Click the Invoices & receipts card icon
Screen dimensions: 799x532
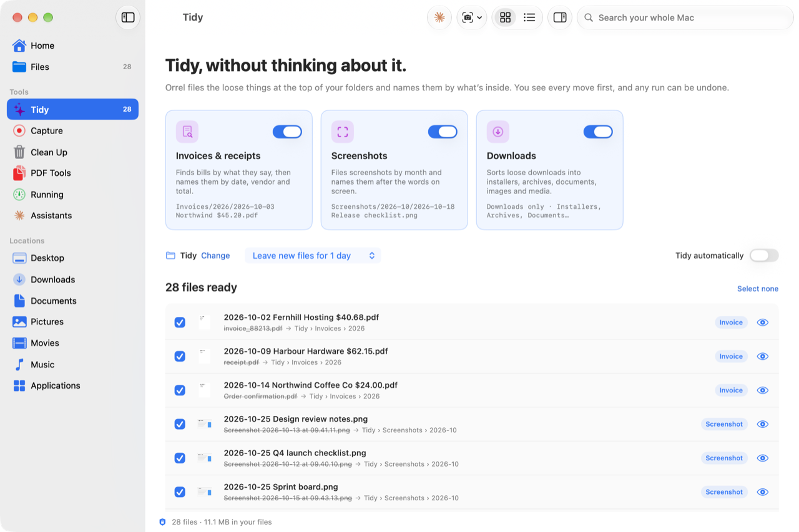coord(187,132)
